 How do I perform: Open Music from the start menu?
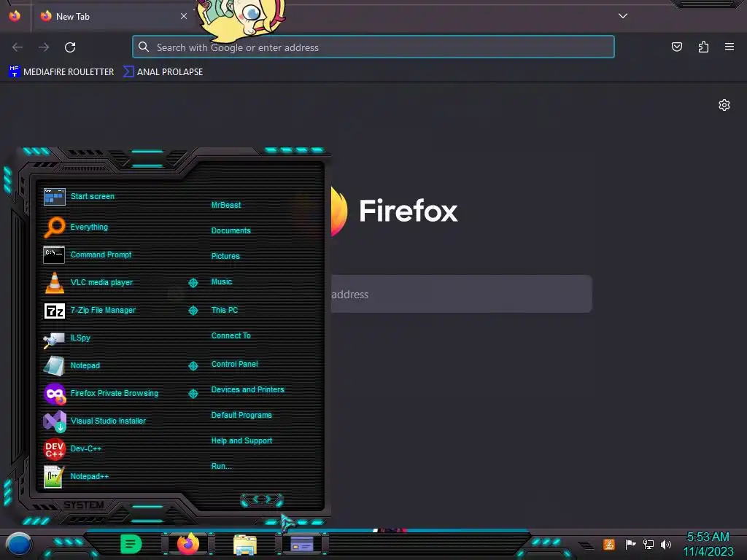[222, 282]
